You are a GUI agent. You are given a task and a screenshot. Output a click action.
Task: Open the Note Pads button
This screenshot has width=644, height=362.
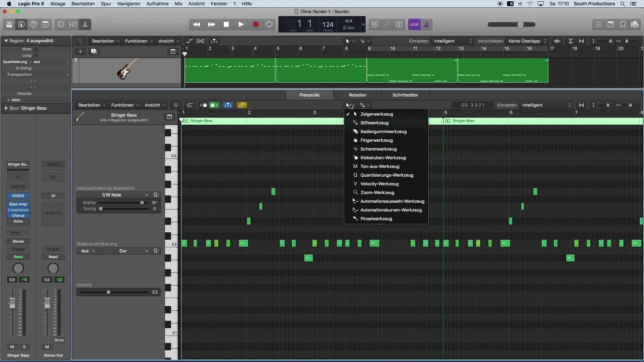[611, 24]
